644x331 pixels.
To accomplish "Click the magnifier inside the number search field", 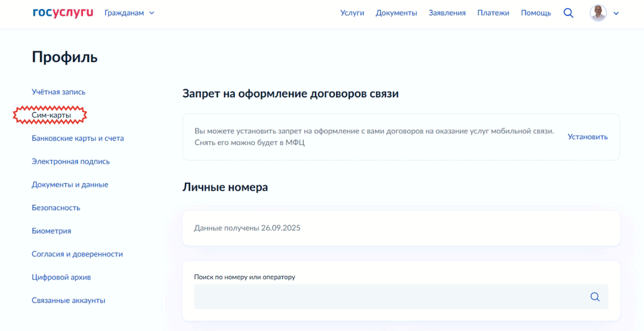I will pyautogui.click(x=595, y=296).
